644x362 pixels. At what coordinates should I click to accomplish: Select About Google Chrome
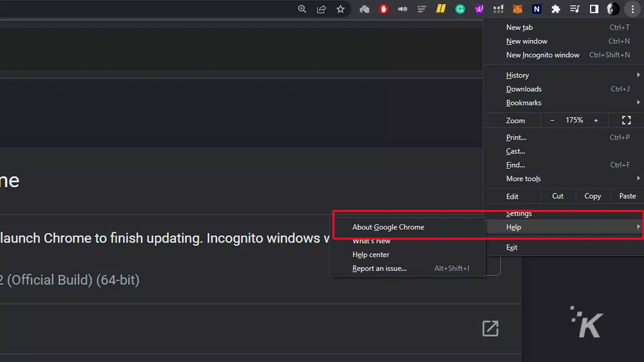point(388,227)
